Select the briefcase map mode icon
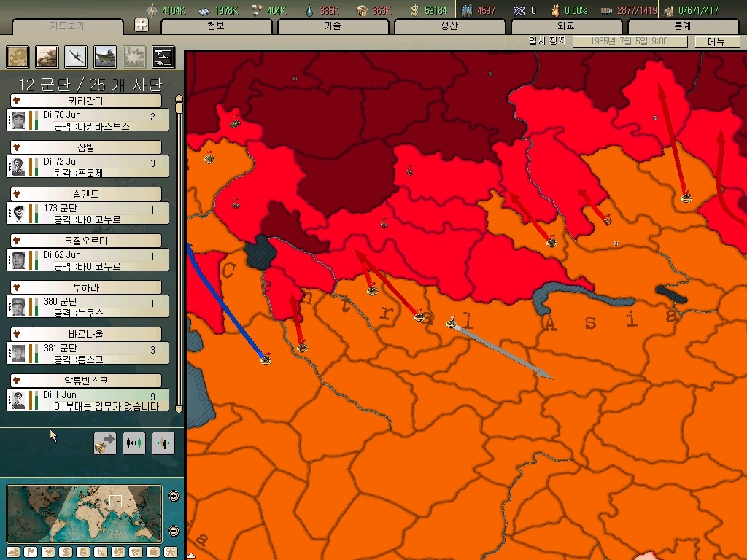Viewport: 747px width, 560px height. pos(153,551)
